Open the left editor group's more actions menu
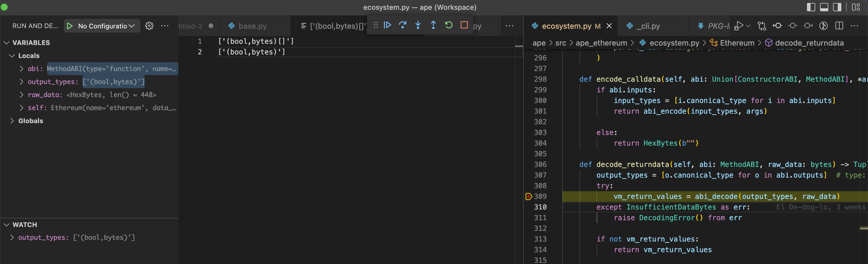 (510, 26)
